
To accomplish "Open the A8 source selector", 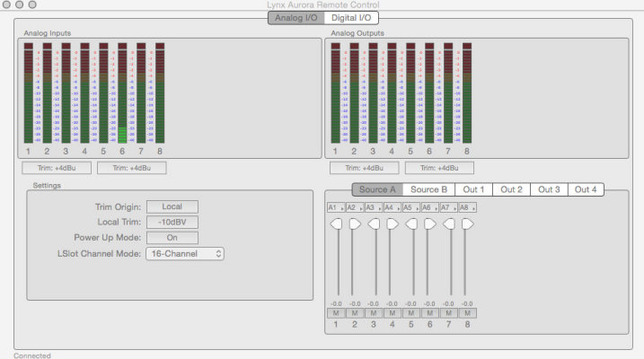I will click(x=468, y=207).
